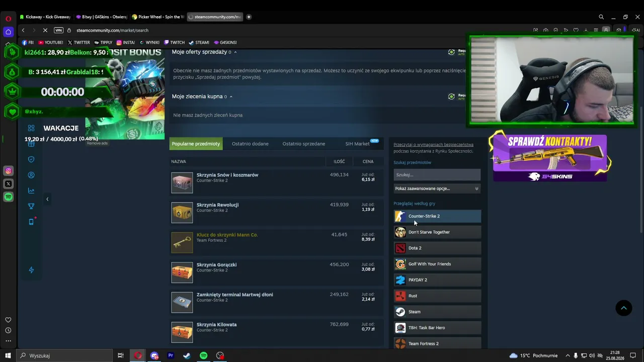This screenshot has height=362, width=644.
Task: Open the taskbar volume icon
Action: coord(592,355)
